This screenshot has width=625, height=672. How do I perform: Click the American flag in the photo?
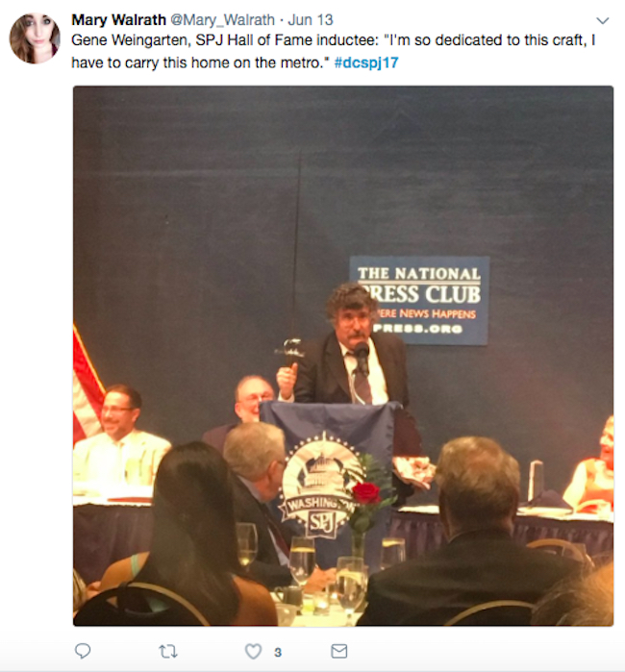tap(87, 386)
